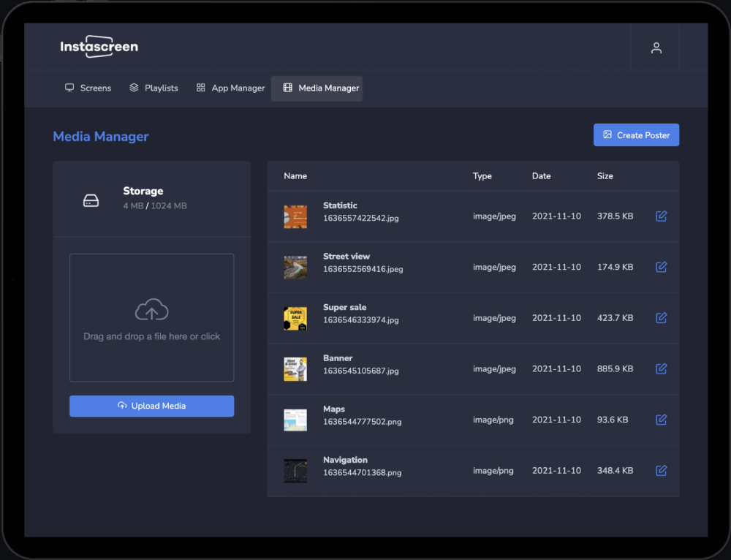This screenshot has width=731, height=560.
Task: Switch to the Playlists tab
Action: coord(154,88)
